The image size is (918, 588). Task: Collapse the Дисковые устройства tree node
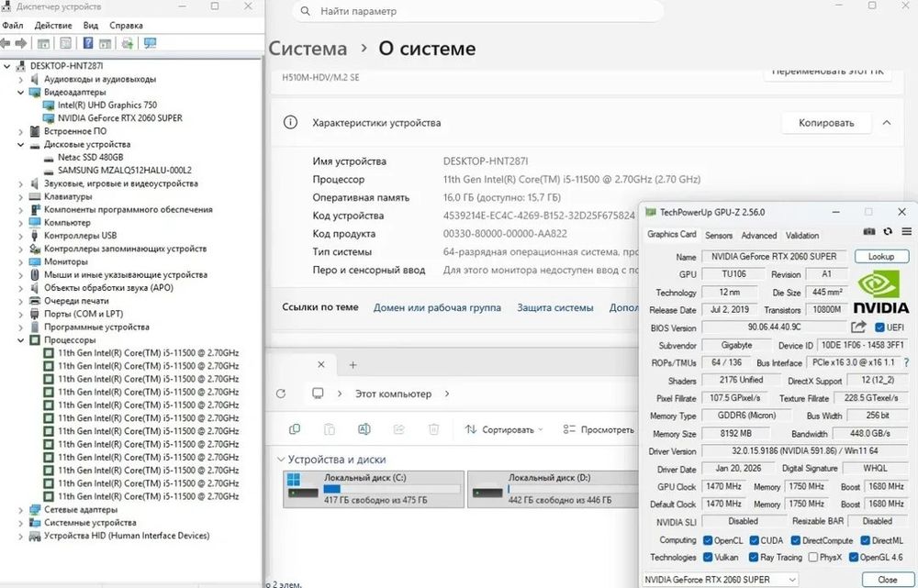click(21, 145)
